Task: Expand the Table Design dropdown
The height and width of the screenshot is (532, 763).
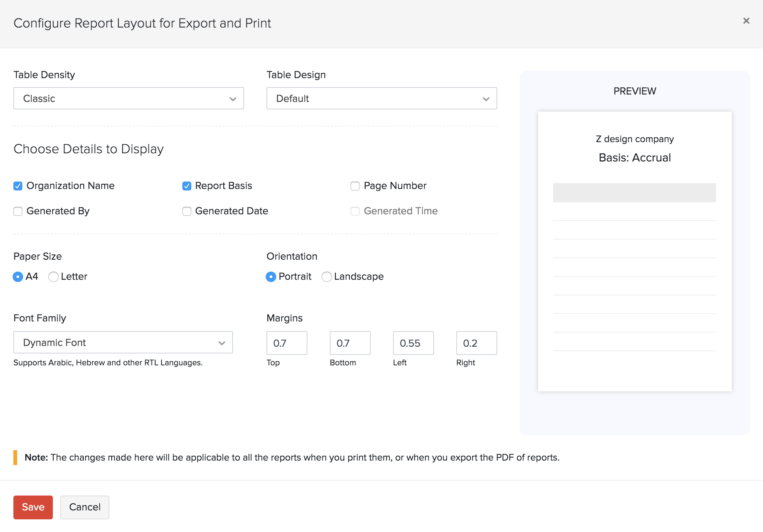Action: pyautogui.click(x=381, y=98)
